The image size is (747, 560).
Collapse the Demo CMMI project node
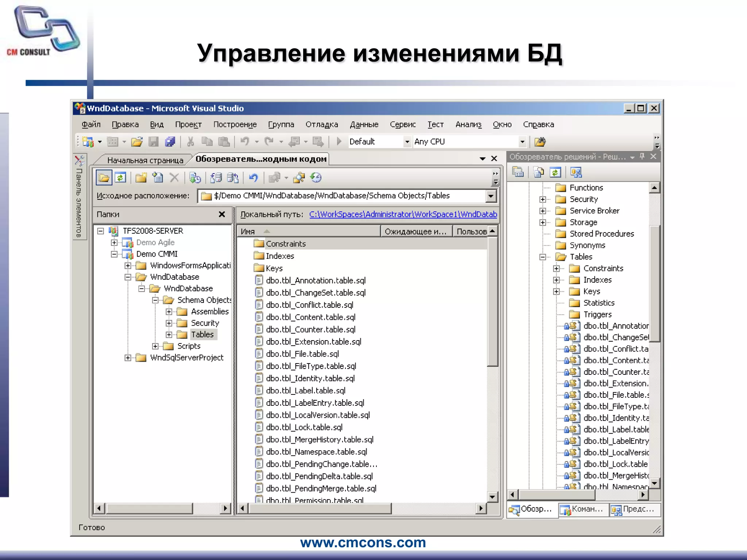[114, 254]
